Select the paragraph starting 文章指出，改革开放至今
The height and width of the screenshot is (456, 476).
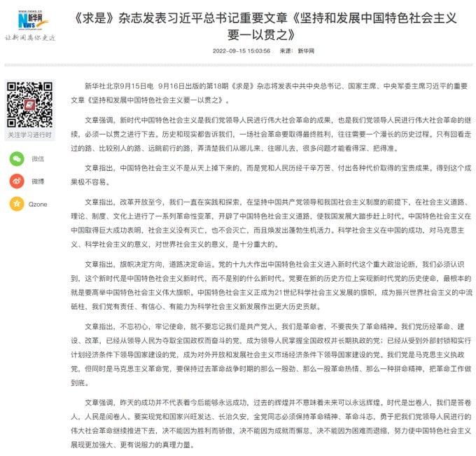point(271,223)
